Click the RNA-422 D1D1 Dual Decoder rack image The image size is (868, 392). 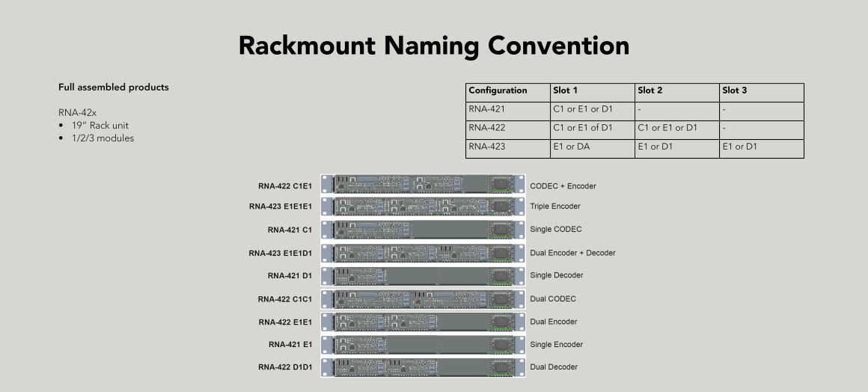pos(423,367)
